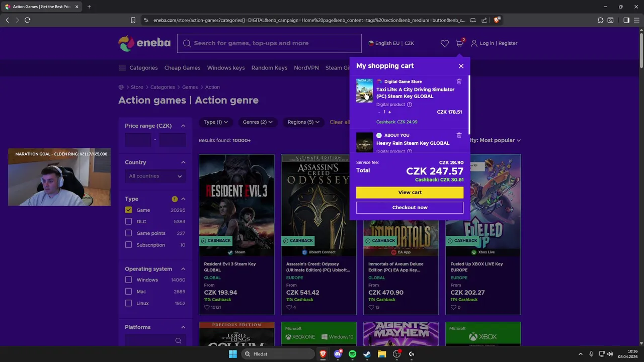Open browser extensions puzzle icon
The width and height of the screenshot is (644, 362).
click(x=600, y=20)
